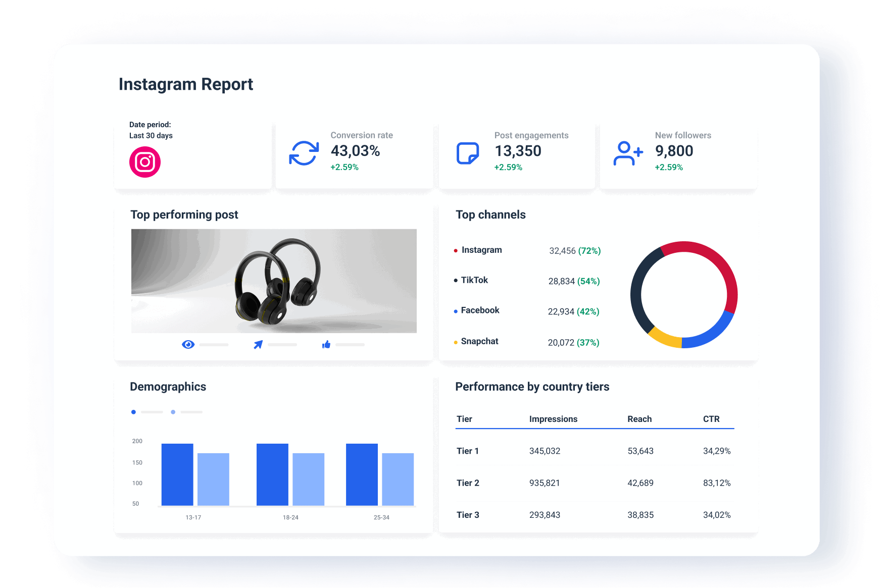Click the Instagram logo icon
The image size is (889, 588).
coord(146,162)
